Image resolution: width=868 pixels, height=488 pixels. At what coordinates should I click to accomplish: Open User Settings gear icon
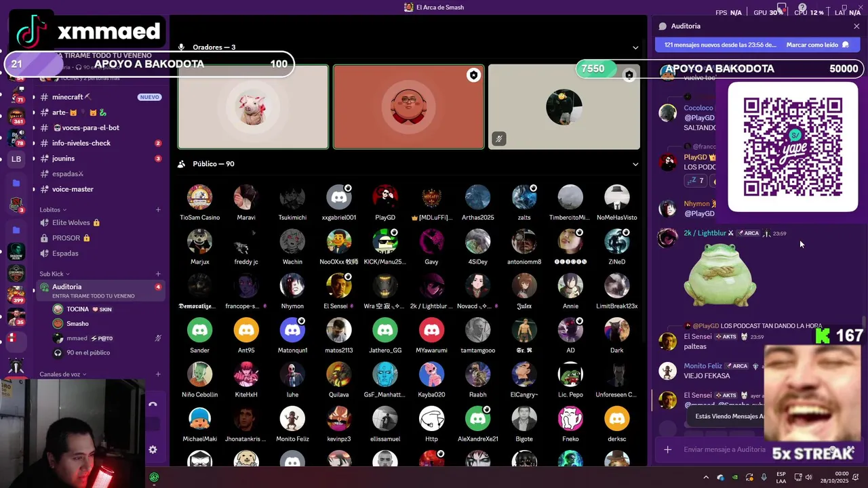click(x=153, y=449)
